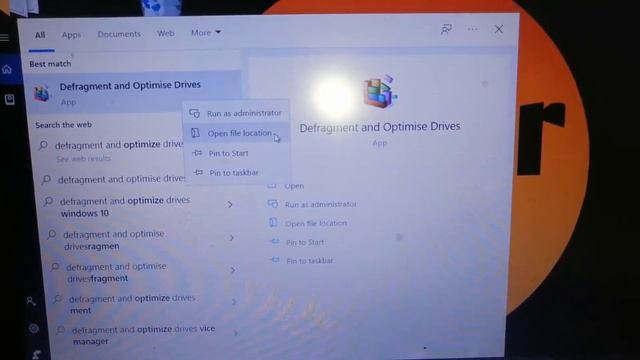Click search icon beside 'drivesragmen' suggestion
The width and height of the screenshot is (640, 360).
[51, 234]
